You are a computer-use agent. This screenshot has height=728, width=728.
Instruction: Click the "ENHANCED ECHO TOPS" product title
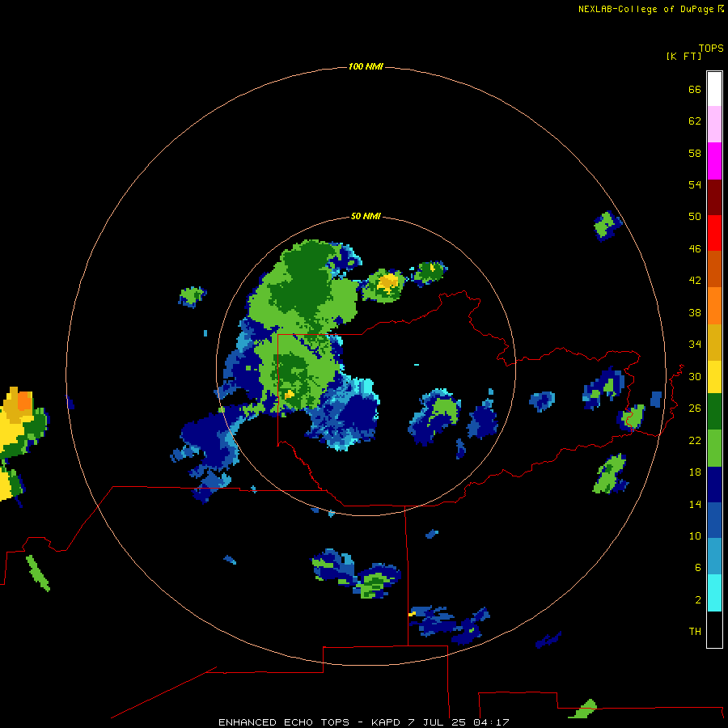pyautogui.click(x=284, y=722)
